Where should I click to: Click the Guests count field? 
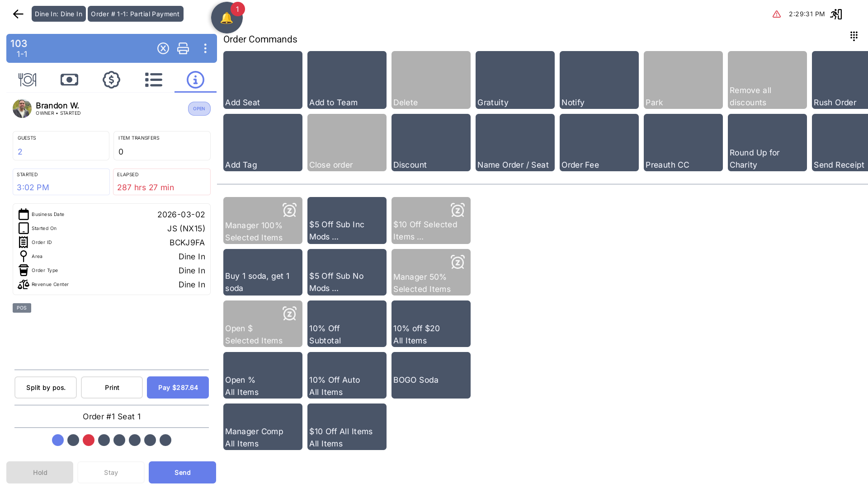[61, 145]
